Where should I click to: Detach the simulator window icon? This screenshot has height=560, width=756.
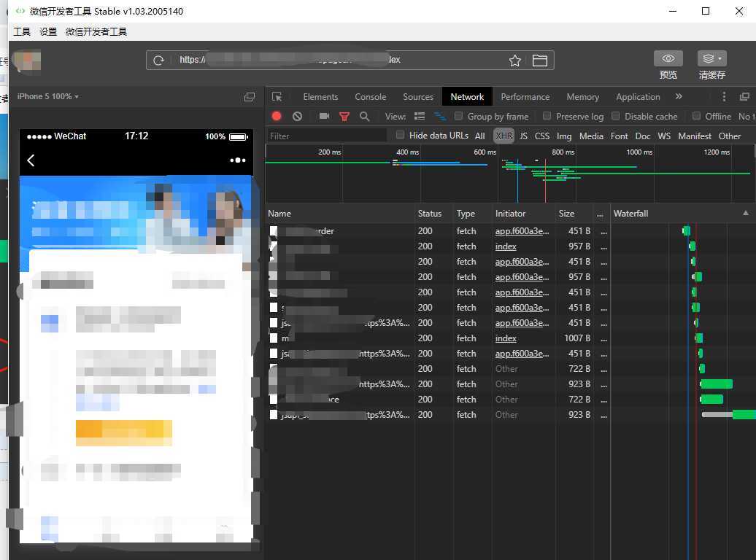pyautogui.click(x=250, y=97)
